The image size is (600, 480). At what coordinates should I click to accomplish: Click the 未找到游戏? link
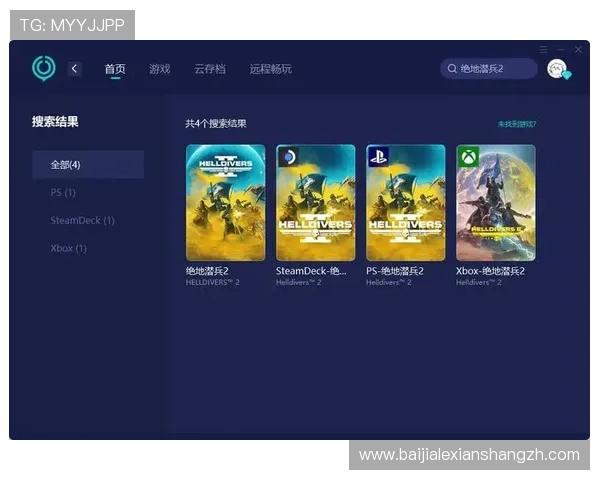[517, 124]
